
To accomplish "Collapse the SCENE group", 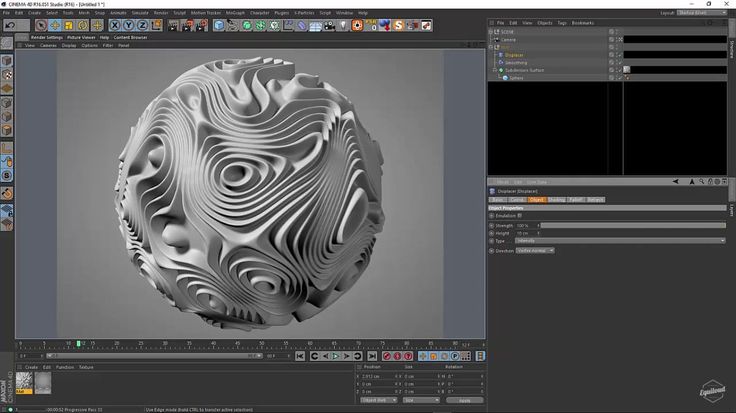I will [x=491, y=32].
